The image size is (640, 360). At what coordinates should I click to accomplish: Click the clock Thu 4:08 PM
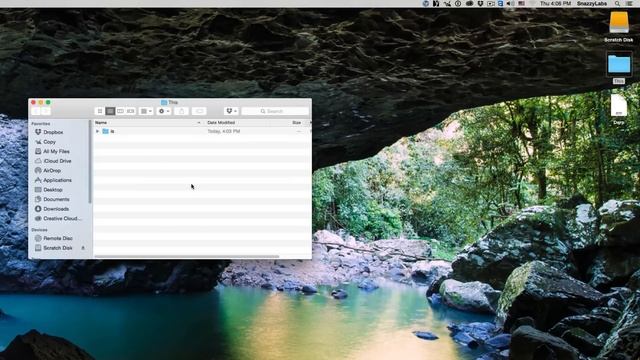(556, 4)
